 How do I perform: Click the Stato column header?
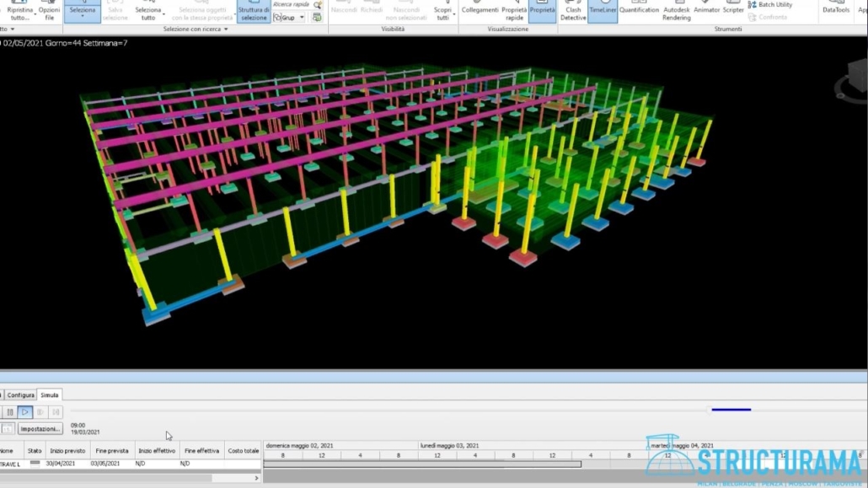(35, 451)
